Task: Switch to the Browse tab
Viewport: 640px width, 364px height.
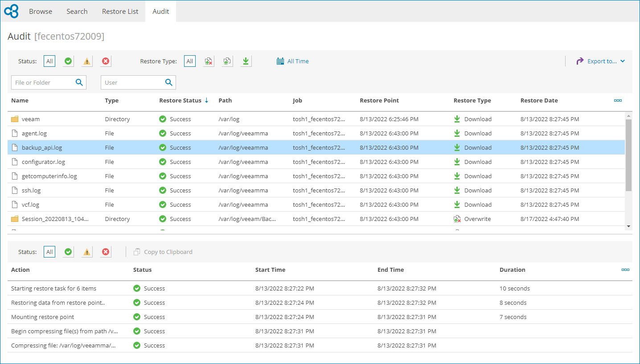Action: (41, 12)
